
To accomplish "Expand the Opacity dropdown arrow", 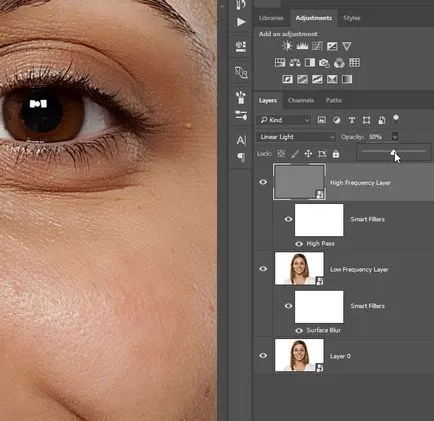I will [395, 137].
